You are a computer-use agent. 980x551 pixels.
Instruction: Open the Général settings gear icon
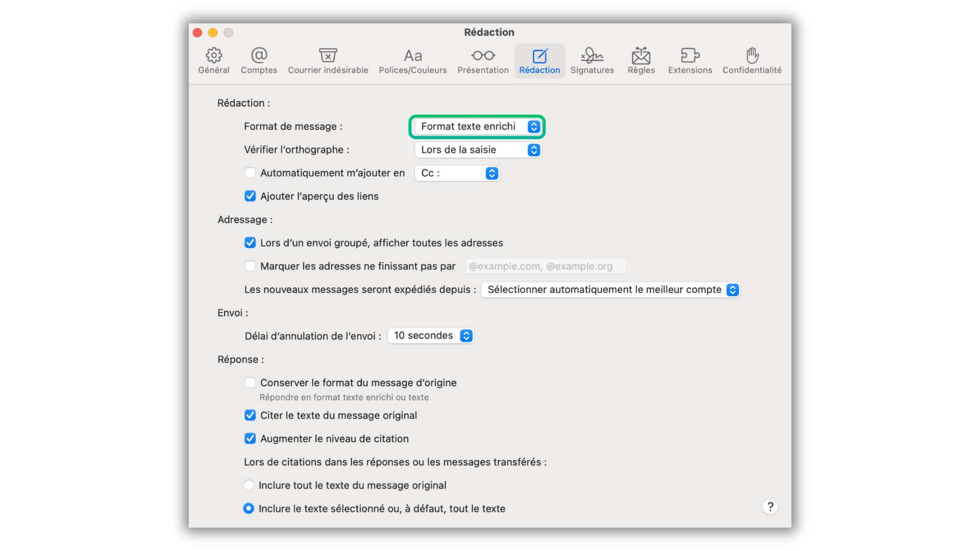click(213, 55)
